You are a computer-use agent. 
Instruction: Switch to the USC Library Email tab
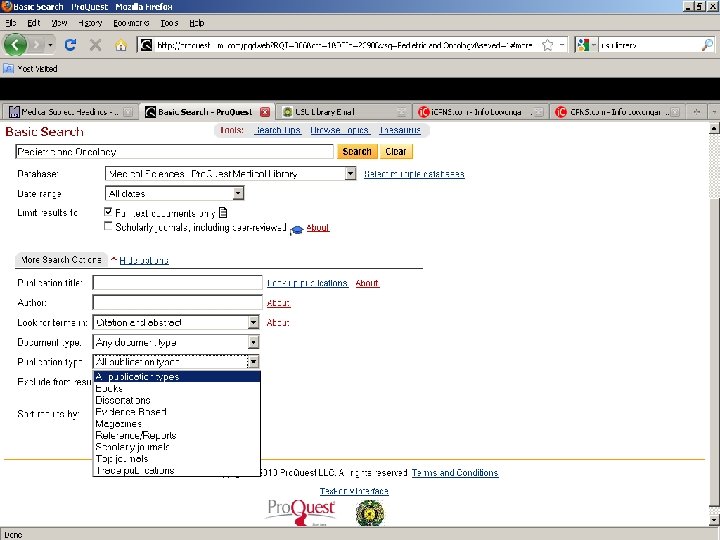344,112
